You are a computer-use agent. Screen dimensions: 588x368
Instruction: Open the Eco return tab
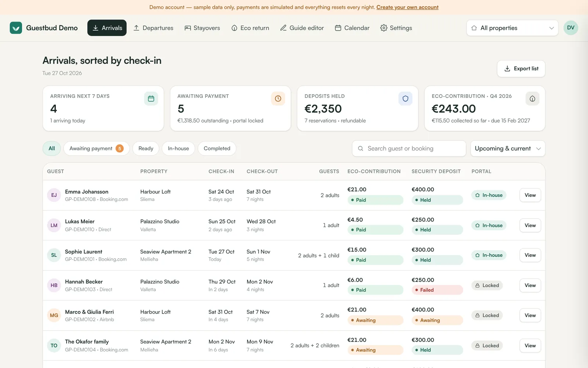click(x=250, y=28)
